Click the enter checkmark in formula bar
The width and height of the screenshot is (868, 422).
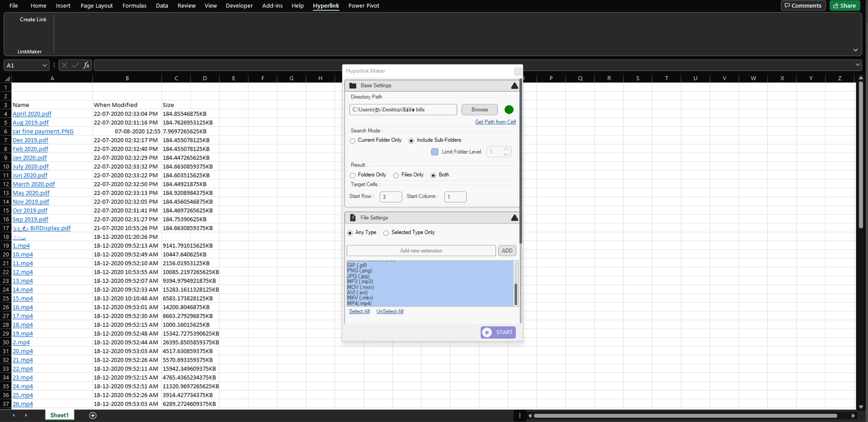[75, 65]
